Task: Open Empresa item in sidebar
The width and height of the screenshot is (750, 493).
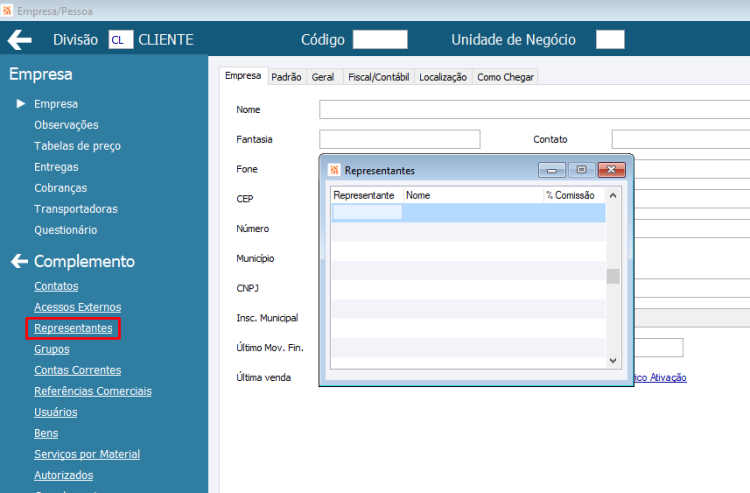Action: pyautogui.click(x=56, y=104)
